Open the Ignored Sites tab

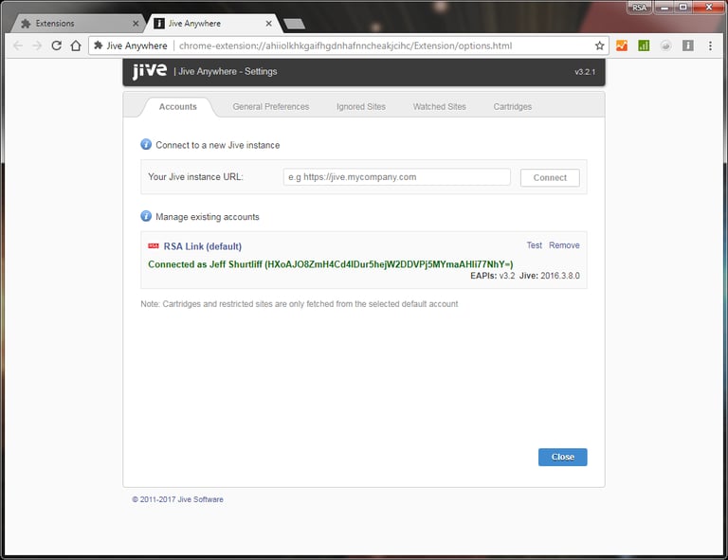tap(361, 107)
